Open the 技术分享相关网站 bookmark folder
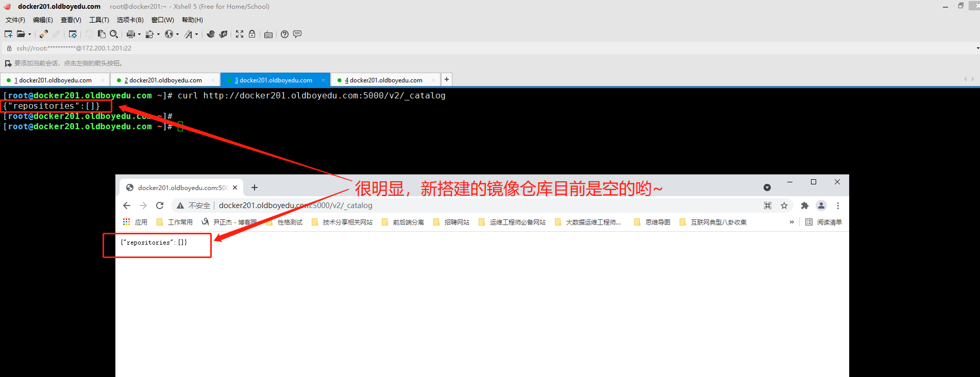This screenshot has height=377, width=980. pos(342,222)
